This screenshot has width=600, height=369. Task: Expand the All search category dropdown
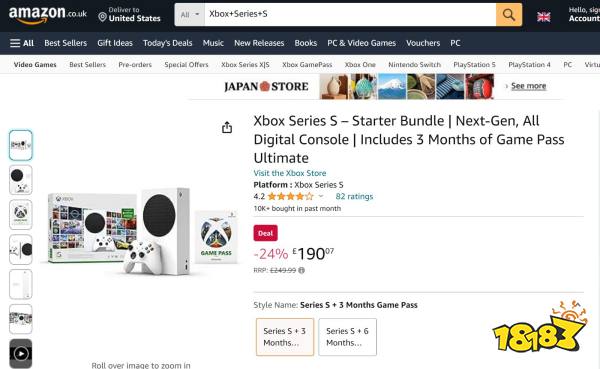click(190, 15)
